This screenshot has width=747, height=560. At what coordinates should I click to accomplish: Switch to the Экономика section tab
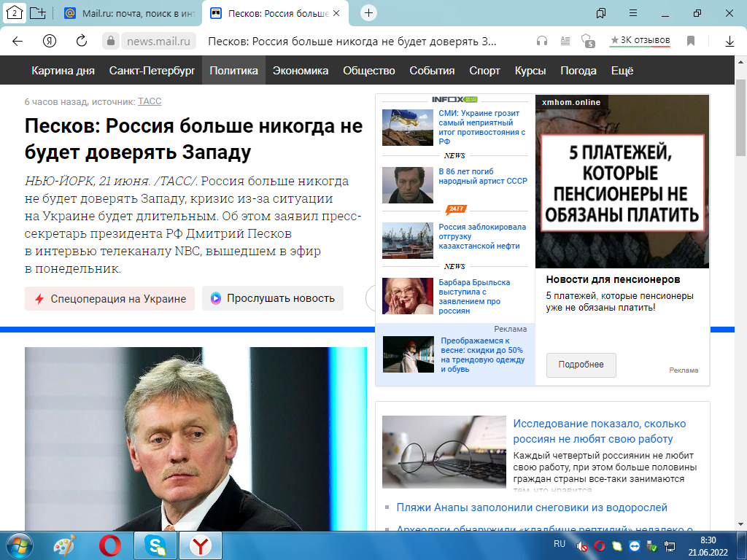pyautogui.click(x=300, y=70)
